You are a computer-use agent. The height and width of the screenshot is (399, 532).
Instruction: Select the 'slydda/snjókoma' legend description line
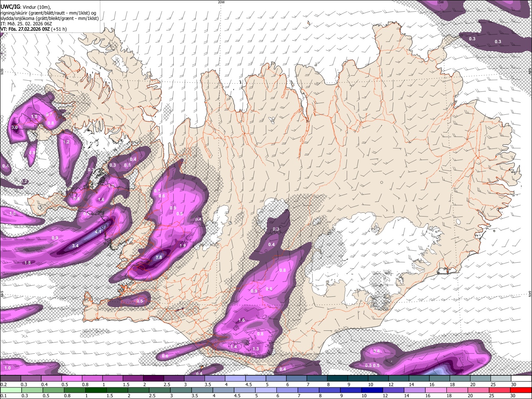tap(49, 18)
